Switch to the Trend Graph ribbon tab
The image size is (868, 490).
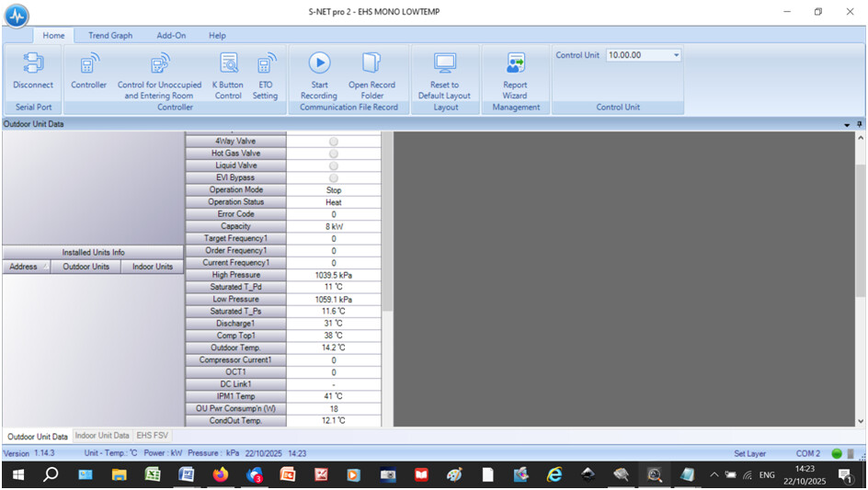[x=110, y=36]
